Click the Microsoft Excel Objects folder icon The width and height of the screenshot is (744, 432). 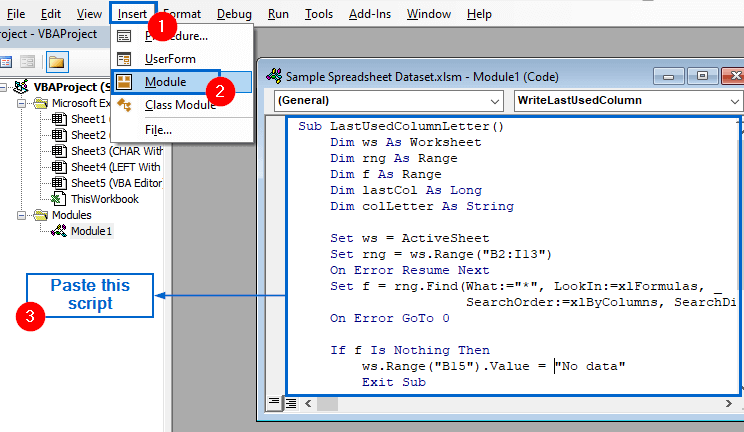click(x=41, y=103)
